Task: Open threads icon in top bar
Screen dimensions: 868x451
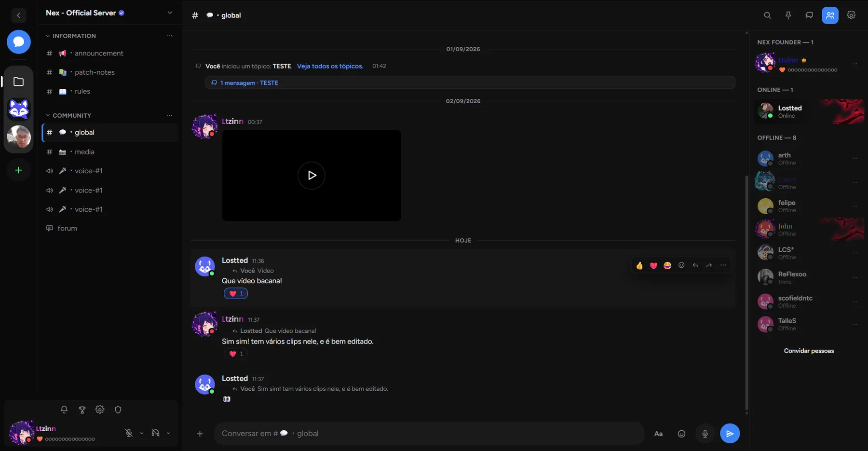Action: click(809, 15)
